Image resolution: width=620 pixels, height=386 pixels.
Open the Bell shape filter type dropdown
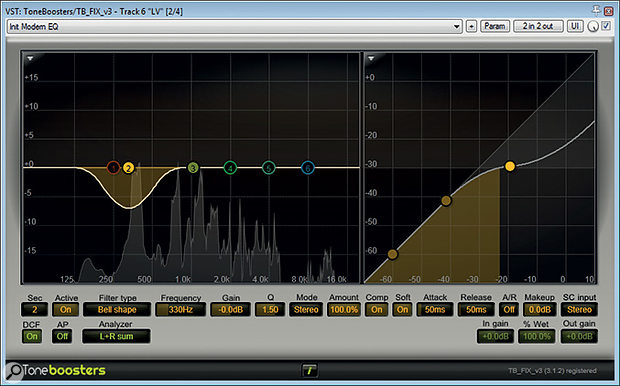(x=117, y=310)
